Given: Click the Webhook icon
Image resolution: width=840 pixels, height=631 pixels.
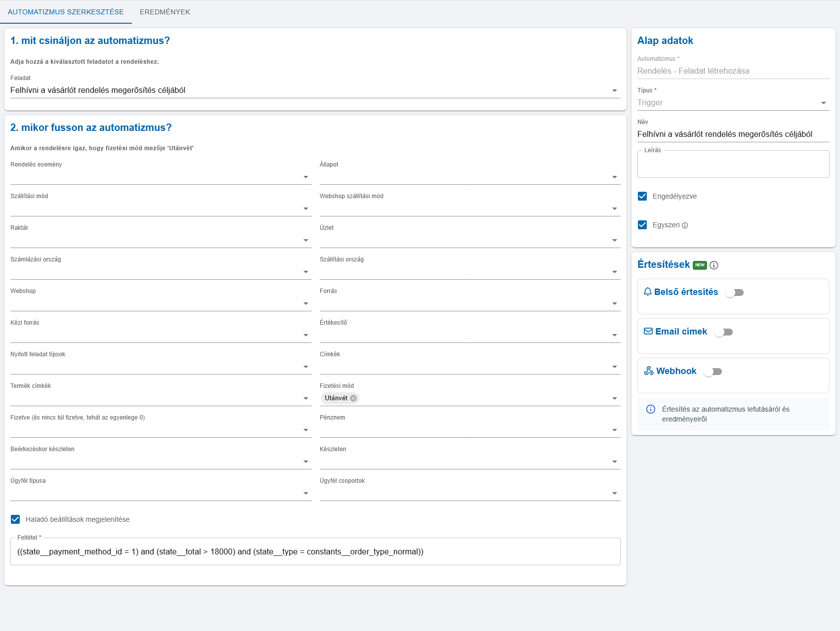Looking at the screenshot, I should pos(649,371).
